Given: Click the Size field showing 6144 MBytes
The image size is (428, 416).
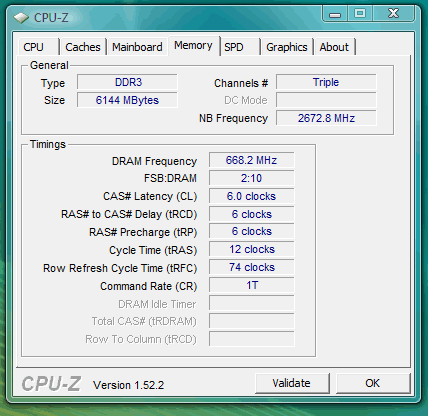Looking at the screenshot, I should point(127,100).
